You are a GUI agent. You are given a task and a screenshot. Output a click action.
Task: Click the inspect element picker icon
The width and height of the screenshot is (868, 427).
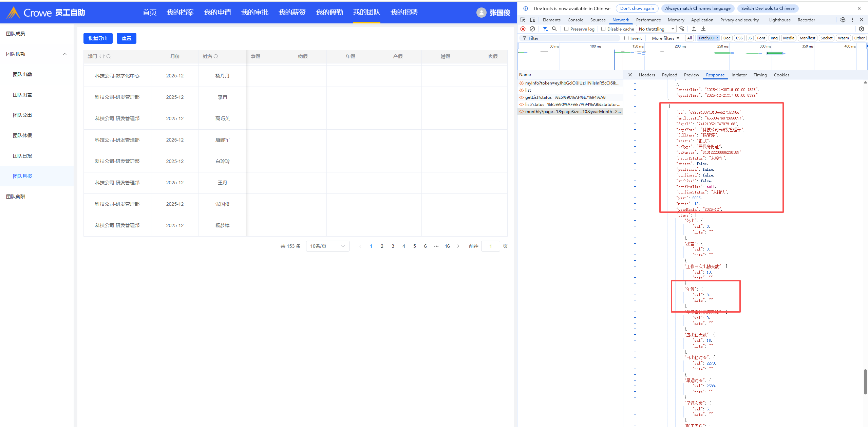(523, 20)
